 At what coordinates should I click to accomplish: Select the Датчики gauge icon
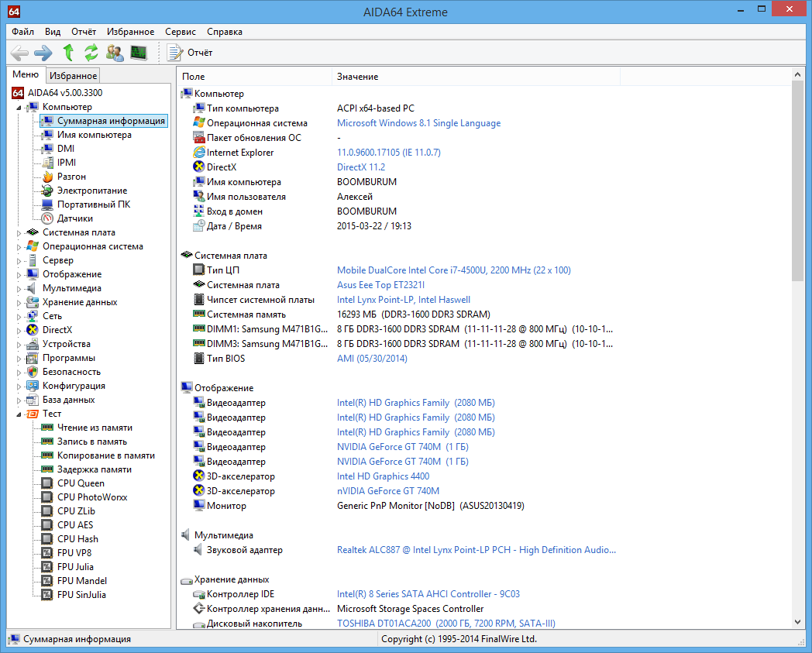[x=47, y=218]
